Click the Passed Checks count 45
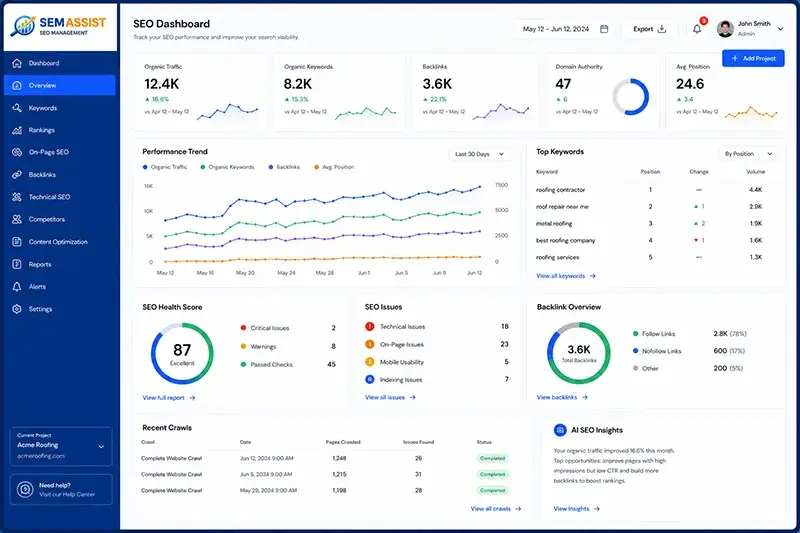Viewport: 800px width, 533px height. point(331,364)
